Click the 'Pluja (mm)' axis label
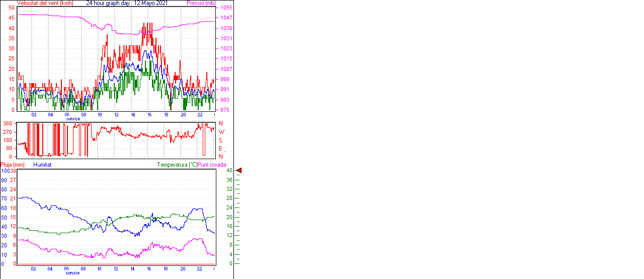This screenshot has height=279, width=644. coord(12,165)
